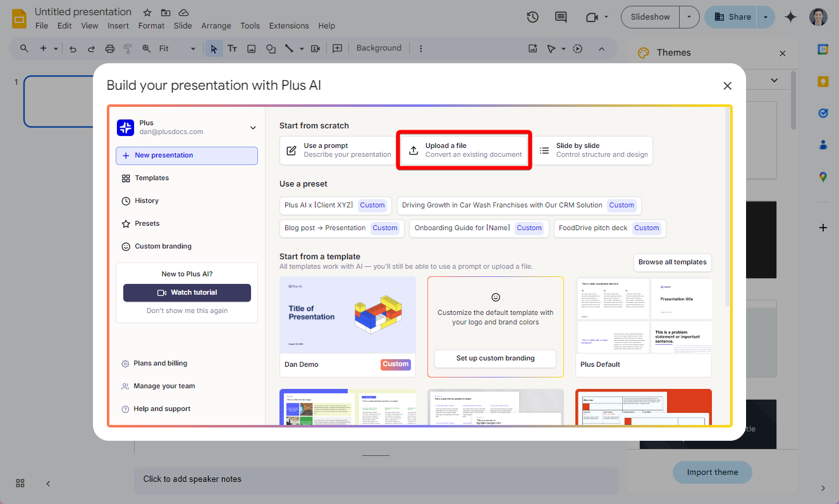Open the Arrange menu

click(x=216, y=26)
